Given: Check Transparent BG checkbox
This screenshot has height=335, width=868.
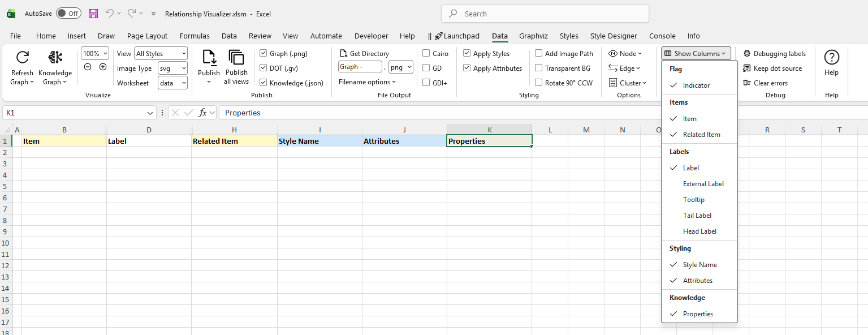Looking at the screenshot, I should tap(539, 68).
